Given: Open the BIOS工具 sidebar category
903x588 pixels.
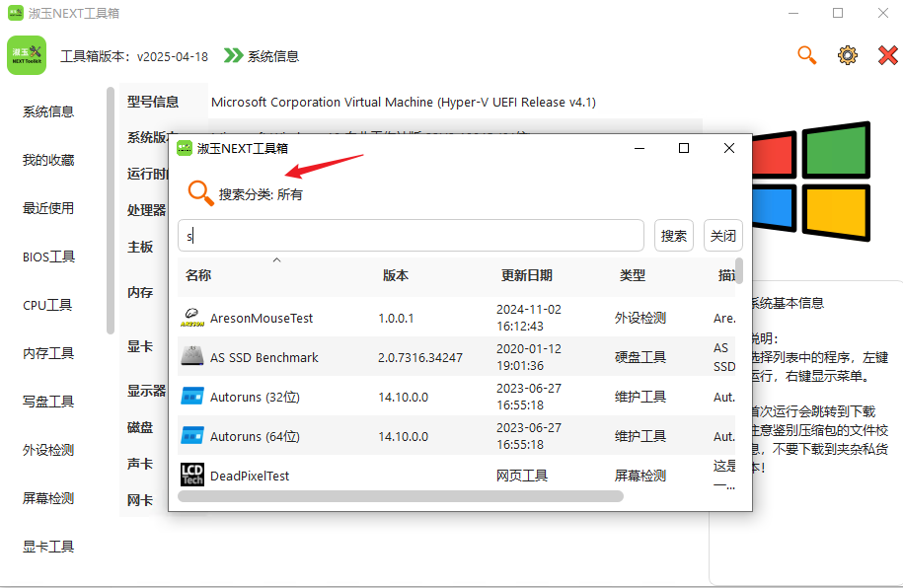Looking at the screenshot, I should 48,257.
